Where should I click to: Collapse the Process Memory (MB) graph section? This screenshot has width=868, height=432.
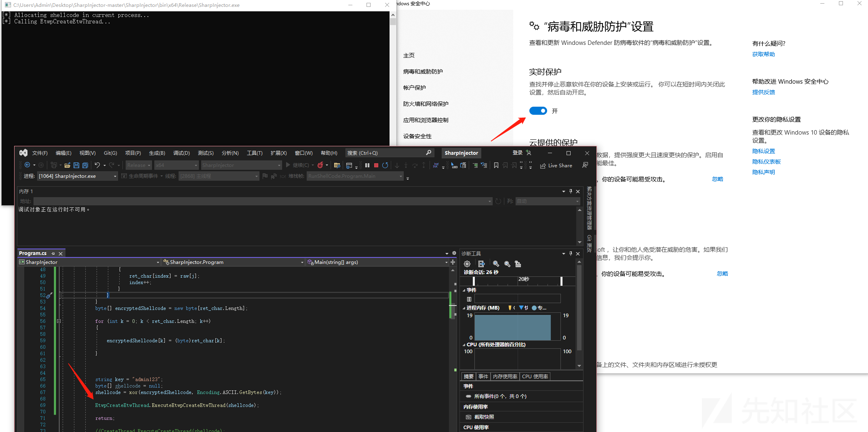(464, 308)
